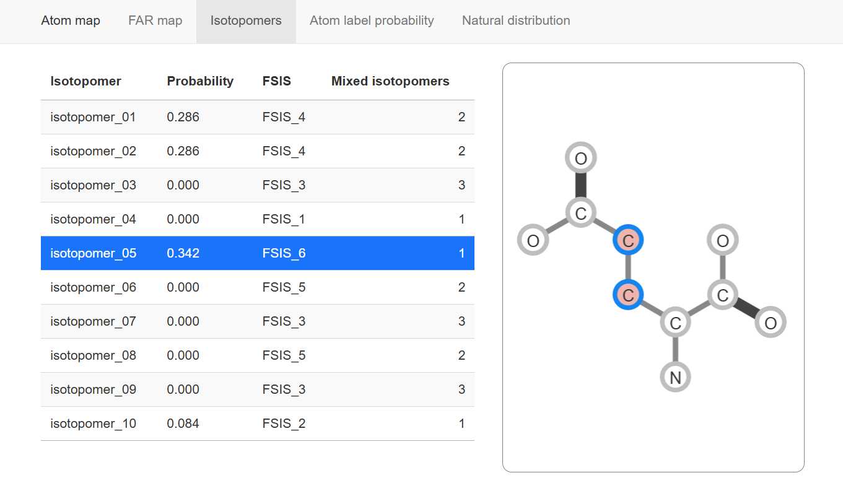Go to the Natural distribution tab
The height and width of the screenshot is (504, 843).
pyautogui.click(x=516, y=21)
